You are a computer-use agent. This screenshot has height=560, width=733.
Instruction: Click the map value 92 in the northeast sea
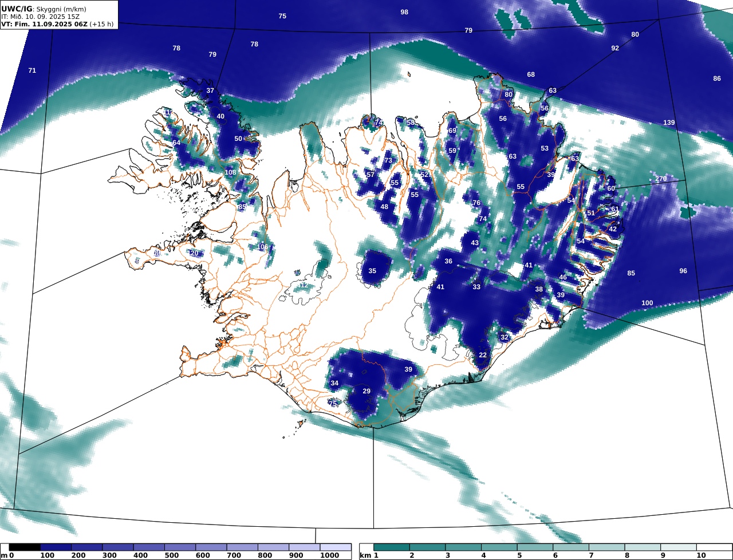615,48
